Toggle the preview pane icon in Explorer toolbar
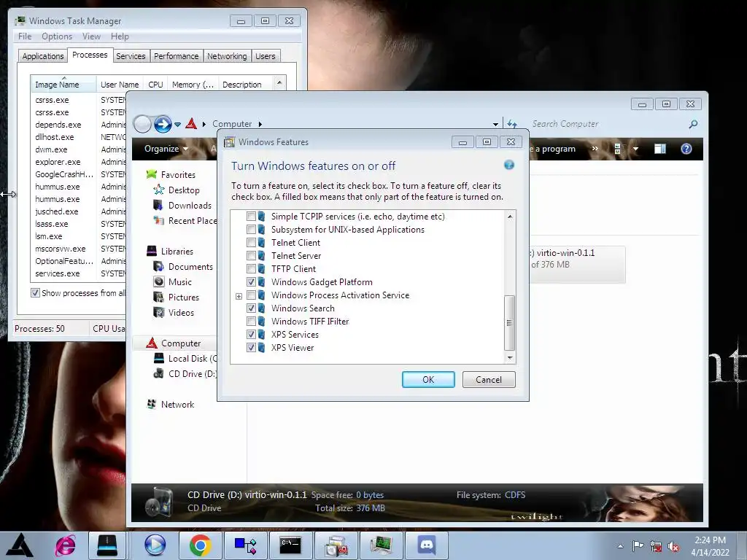The width and height of the screenshot is (747, 560). coord(659,149)
